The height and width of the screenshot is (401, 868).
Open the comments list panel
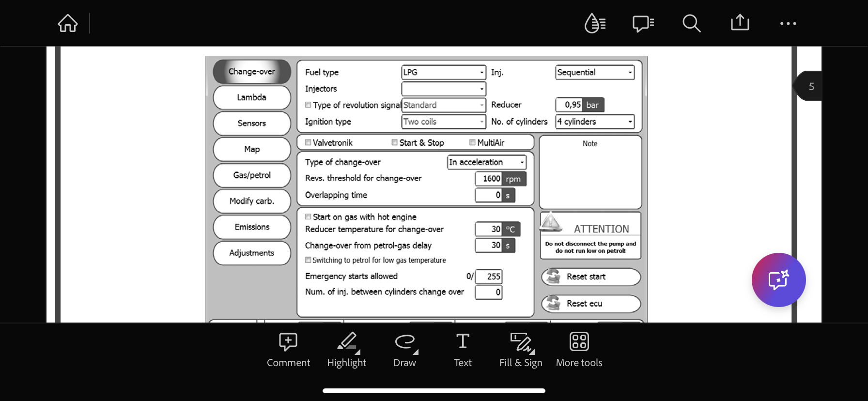pos(643,23)
